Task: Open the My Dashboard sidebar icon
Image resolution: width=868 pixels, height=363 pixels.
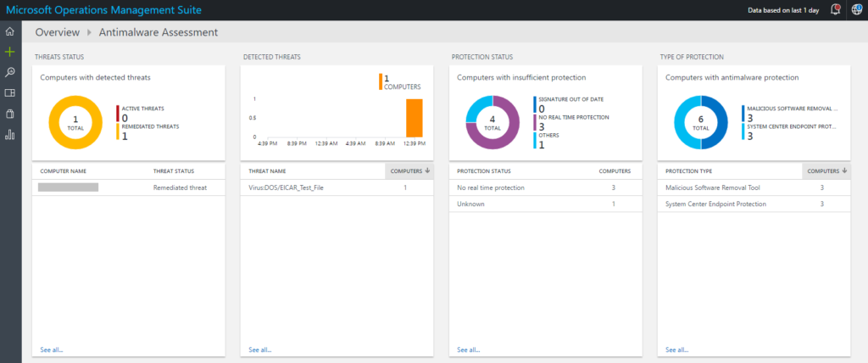Action: (x=9, y=92)
